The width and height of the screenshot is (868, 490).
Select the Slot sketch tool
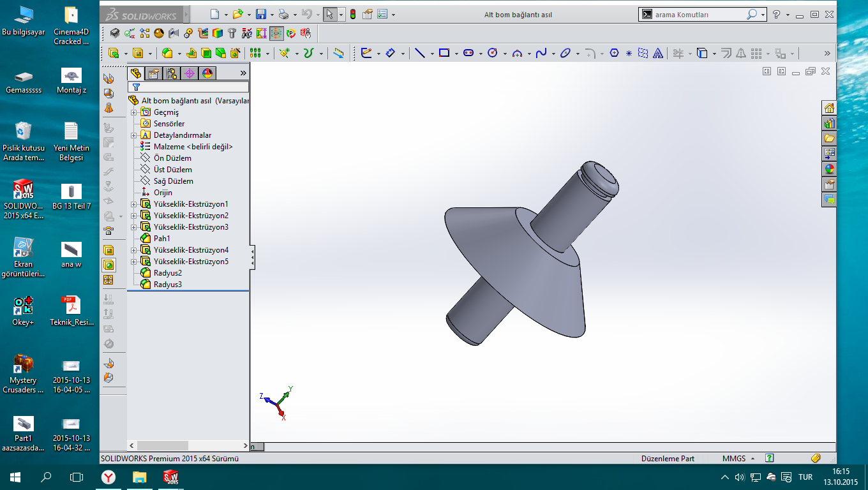tap(468, 54)
